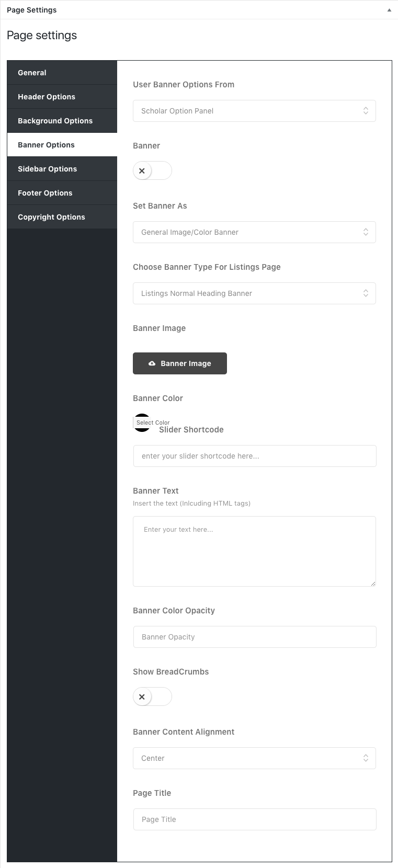Open the Header Options tab

click(x=62, y=97)
